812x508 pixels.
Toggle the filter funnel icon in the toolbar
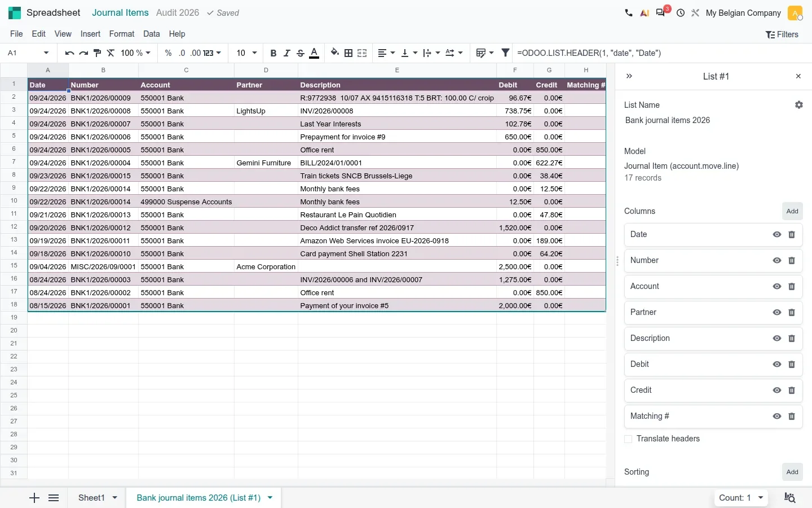[x=505, y=53]
